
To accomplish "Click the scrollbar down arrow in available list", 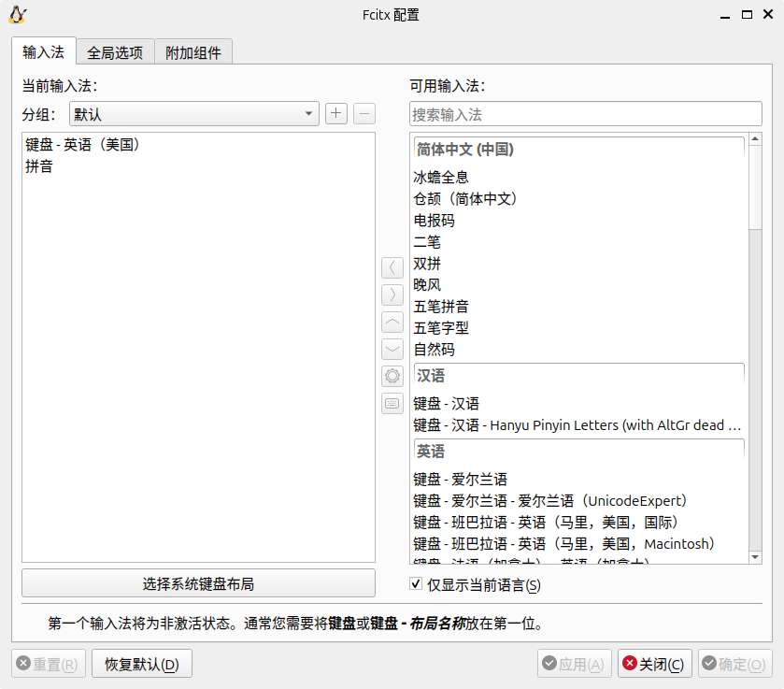I will [x=755, y=557].
